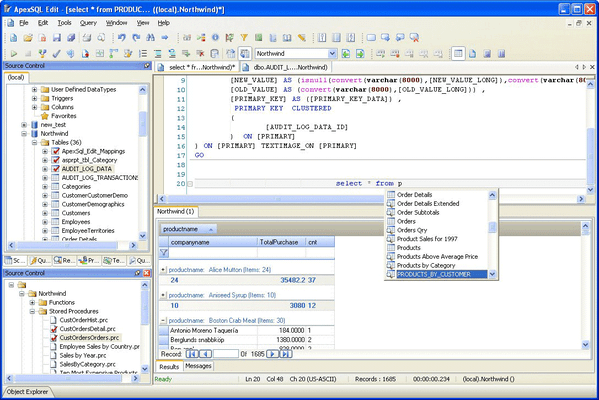Click the Find binoculars icon
This screenshot has width=599, height=400.
[x=150, y=37]
